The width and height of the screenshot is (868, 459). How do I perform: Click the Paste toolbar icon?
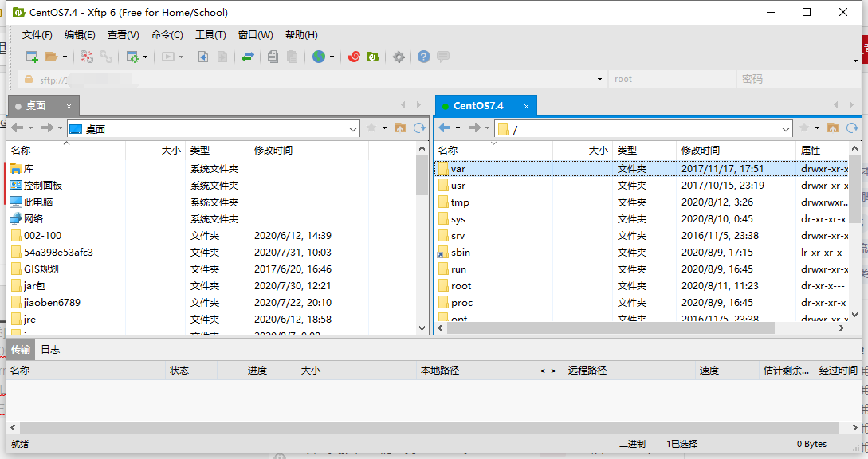(x=293, y=57)
